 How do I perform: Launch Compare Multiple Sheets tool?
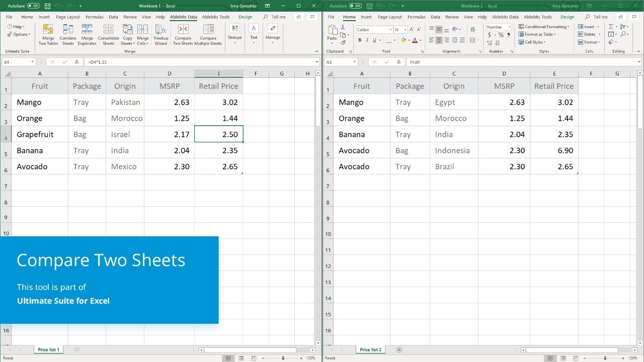(x=208, y=35)
